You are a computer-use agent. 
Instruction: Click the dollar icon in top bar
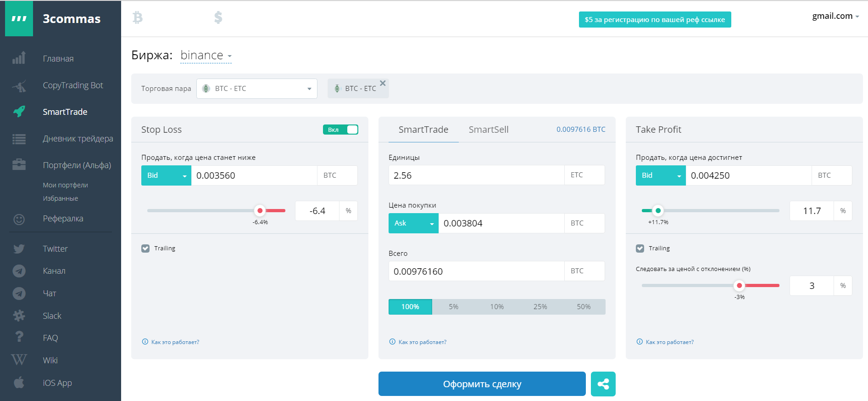click(x=218, y=17)
